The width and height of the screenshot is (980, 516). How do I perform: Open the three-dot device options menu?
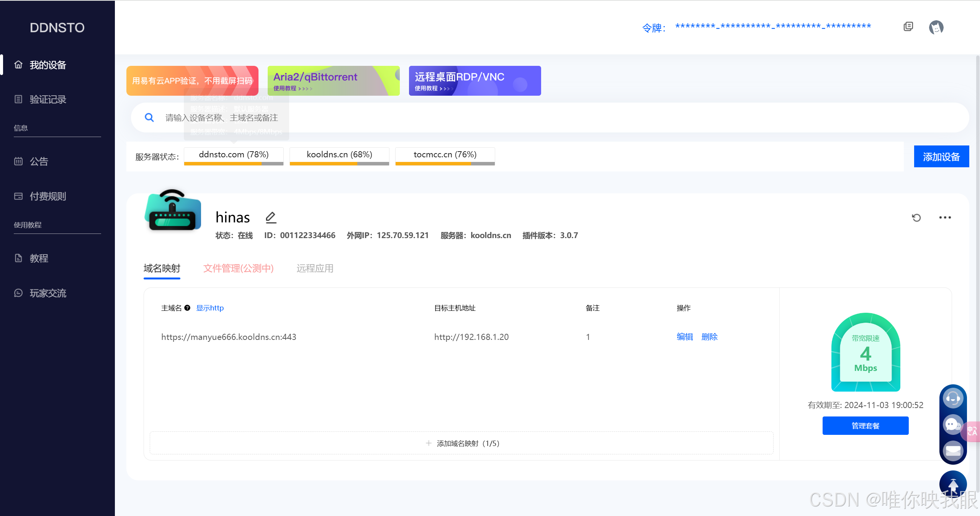[945, 217]
